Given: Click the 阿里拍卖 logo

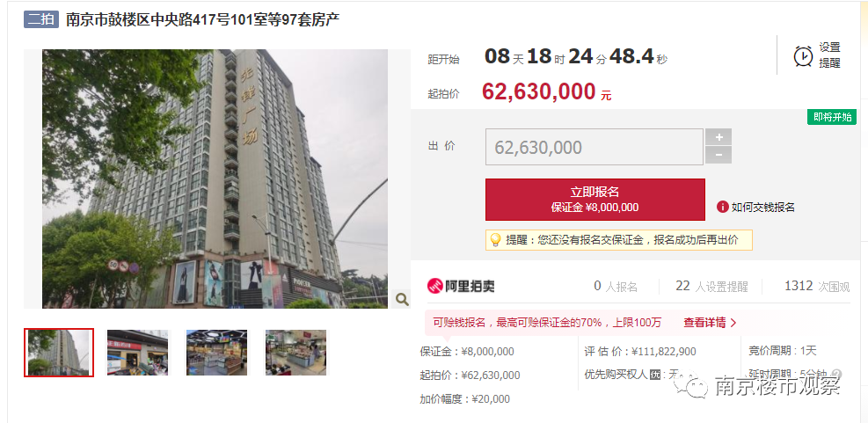Looking at the screenshot, I should tap(461, 286).
